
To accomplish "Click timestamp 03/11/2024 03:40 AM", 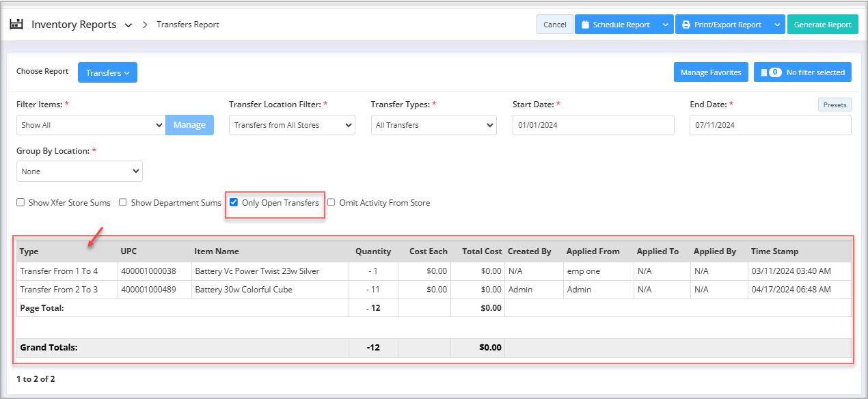I will [791, 271].
